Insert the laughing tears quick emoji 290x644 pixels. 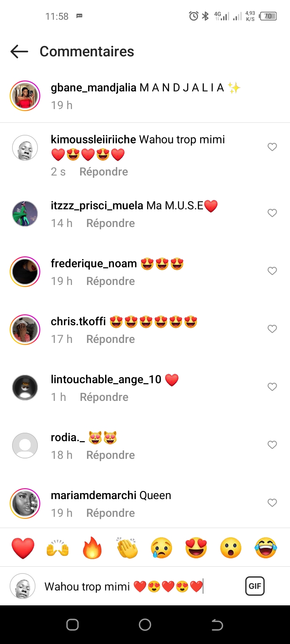click(266, 548)
